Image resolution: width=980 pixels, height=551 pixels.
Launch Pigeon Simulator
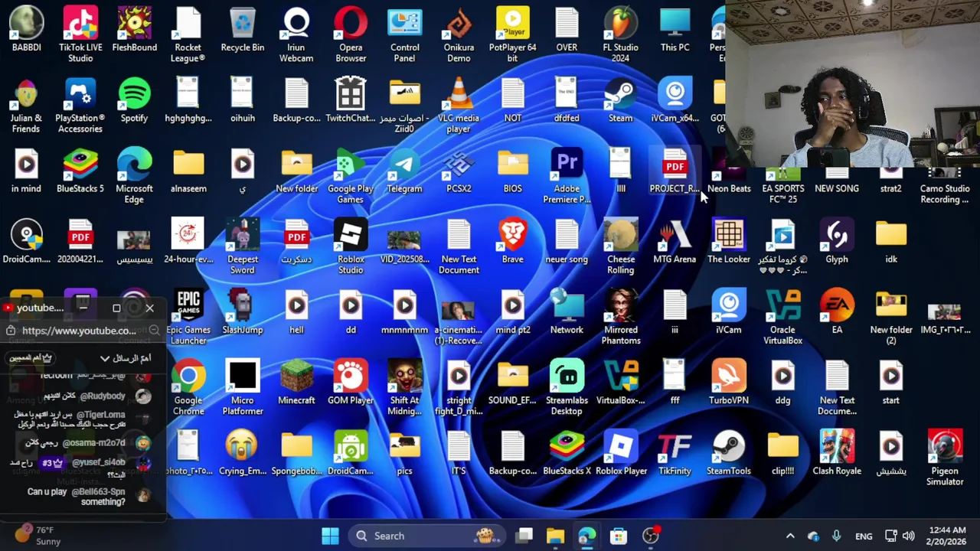945,458
